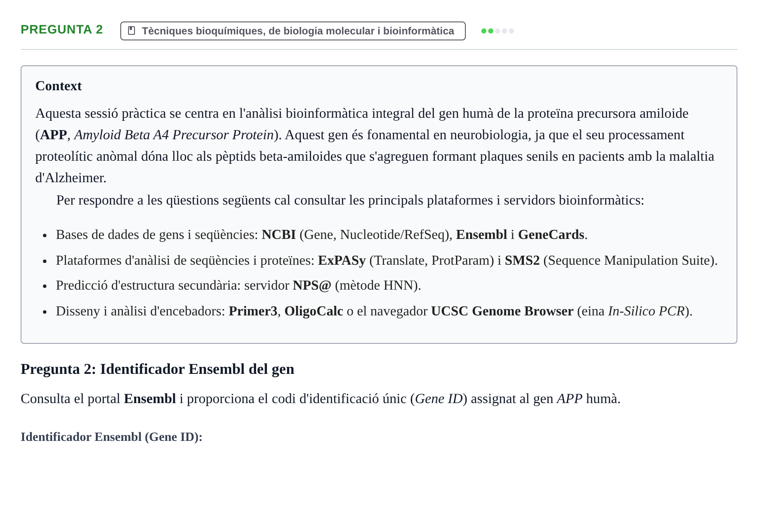Screen dimensions: 758x532
Task: Click the bold 'APP' gene abbreviation
Action: (53, 135)
